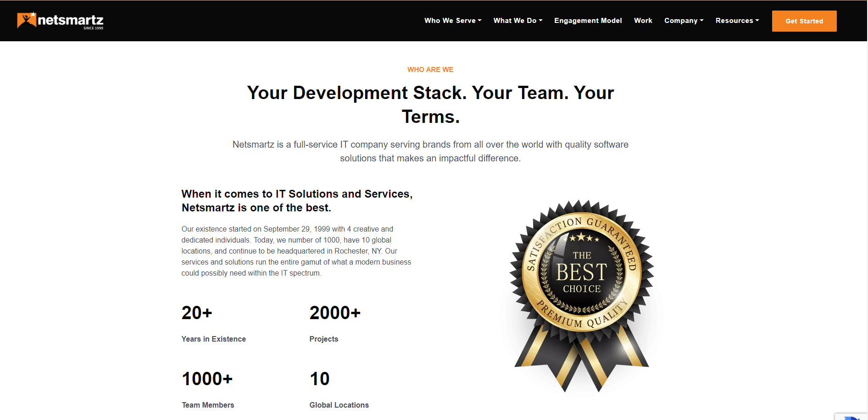
Task: Click the Get Started button
Action: point(804,21)
